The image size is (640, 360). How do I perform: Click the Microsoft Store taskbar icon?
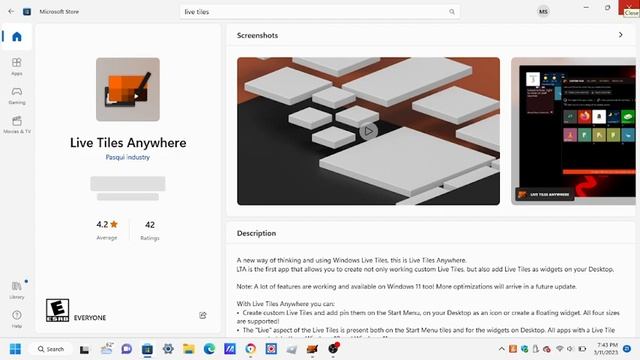coord(147,349)
